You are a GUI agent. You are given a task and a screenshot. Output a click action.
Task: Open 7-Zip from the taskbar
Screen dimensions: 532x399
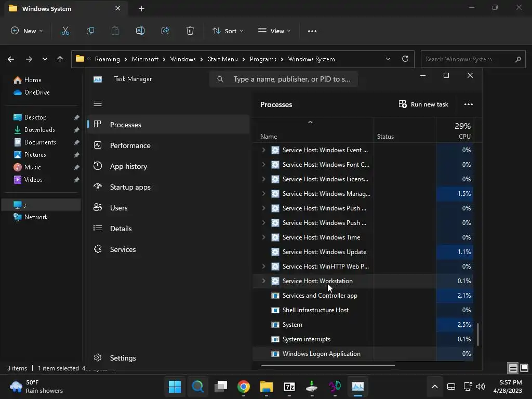(x=289, y=387)
